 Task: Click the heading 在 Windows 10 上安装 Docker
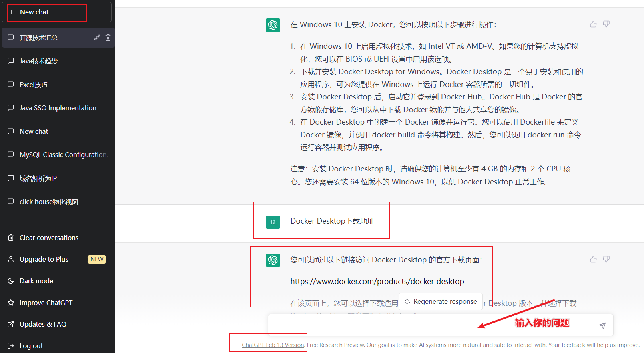point(393,25)
